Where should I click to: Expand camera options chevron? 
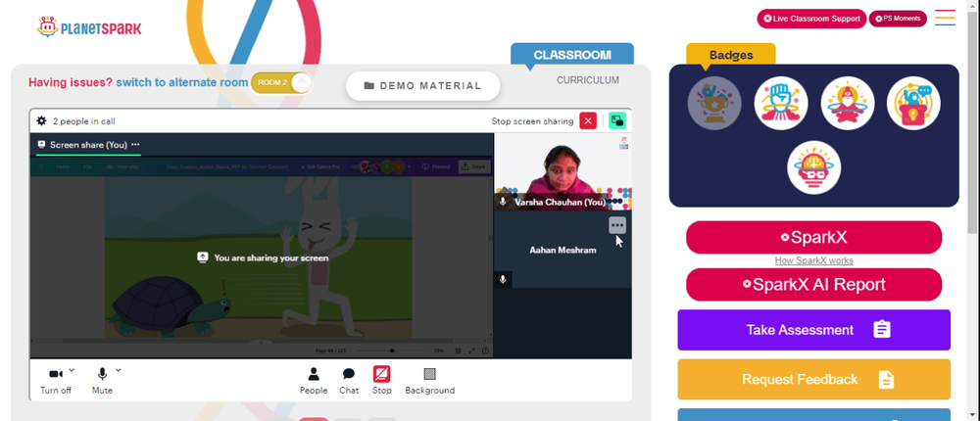72,370
